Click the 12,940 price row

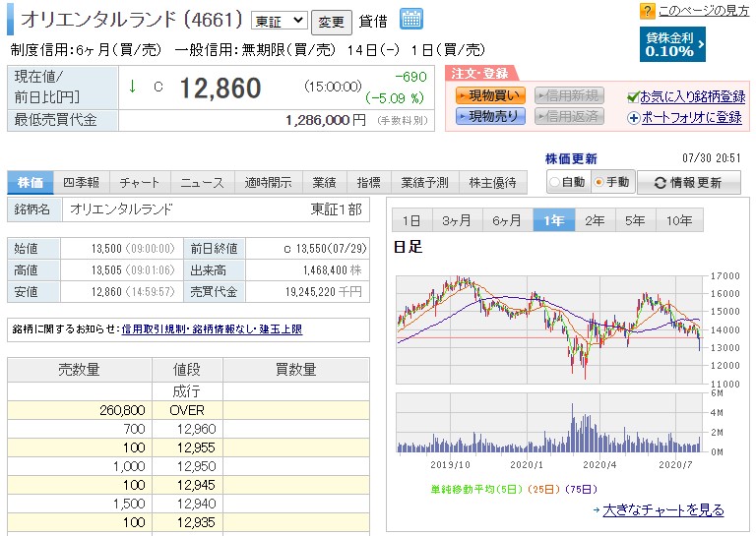point(189,504)
